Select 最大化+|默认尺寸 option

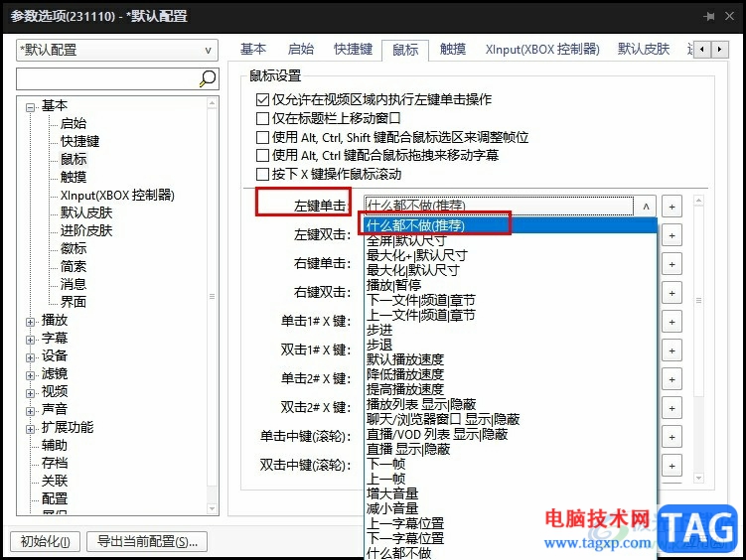point(511,255)
